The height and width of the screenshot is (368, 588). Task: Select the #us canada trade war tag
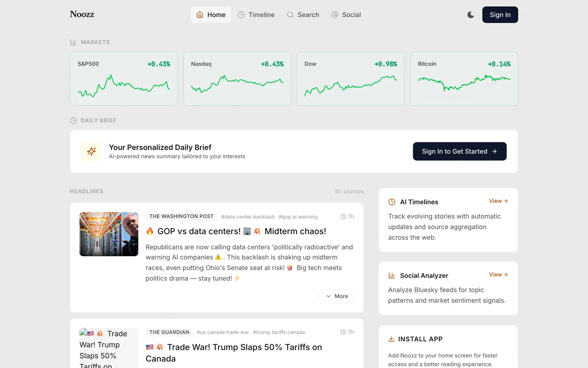tap(223, 332)
